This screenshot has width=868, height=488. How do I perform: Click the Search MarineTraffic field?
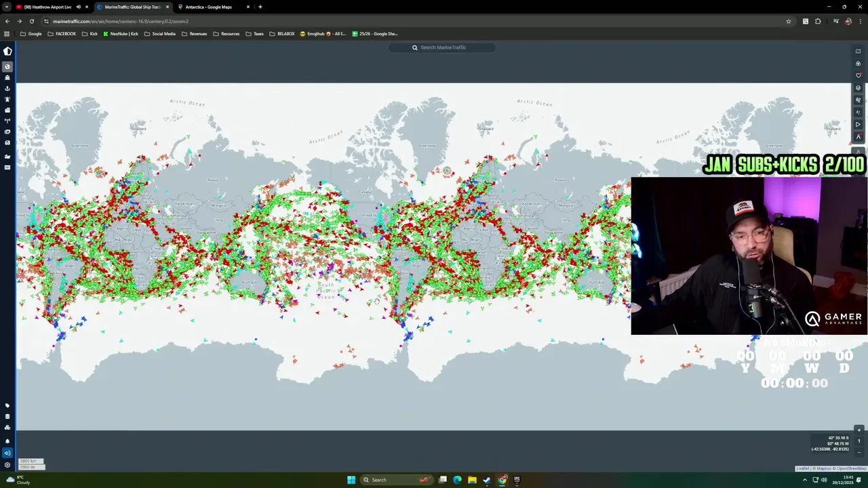(x=441, y=47)
